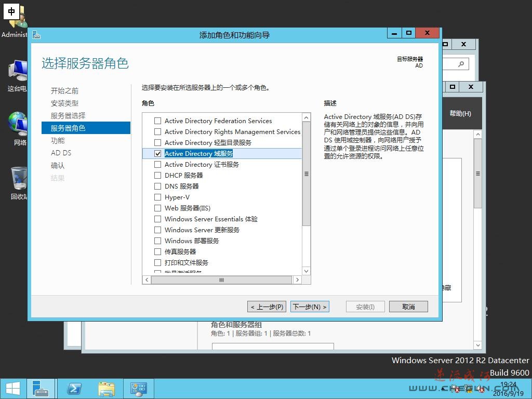
Task: Click the roles list scroll-up arrow
Action: point(307,117)
